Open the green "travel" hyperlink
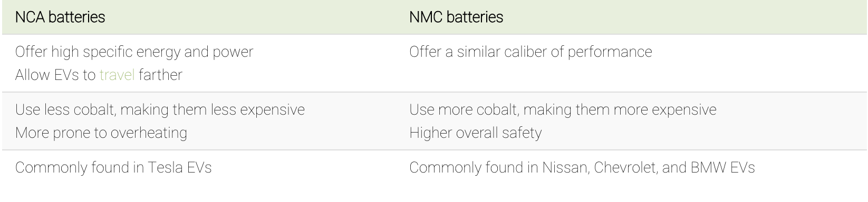The image size is (868, 202). [x=117, y=75]
